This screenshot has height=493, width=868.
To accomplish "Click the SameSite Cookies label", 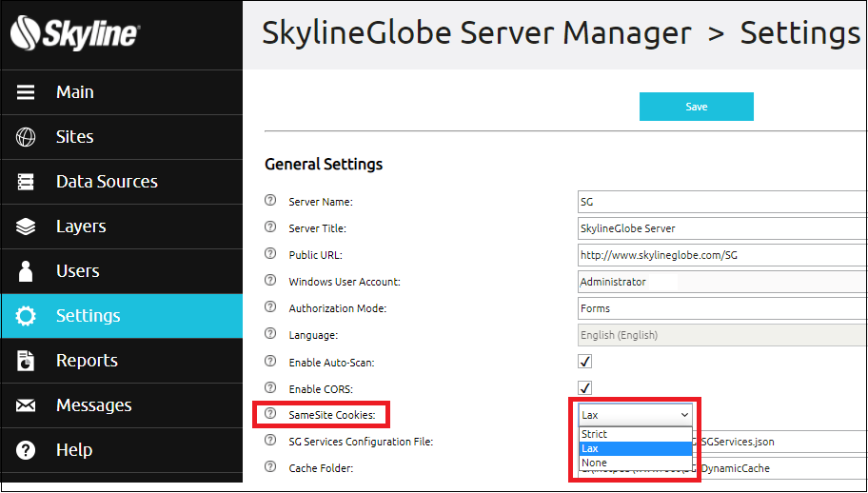I will 332,415.
